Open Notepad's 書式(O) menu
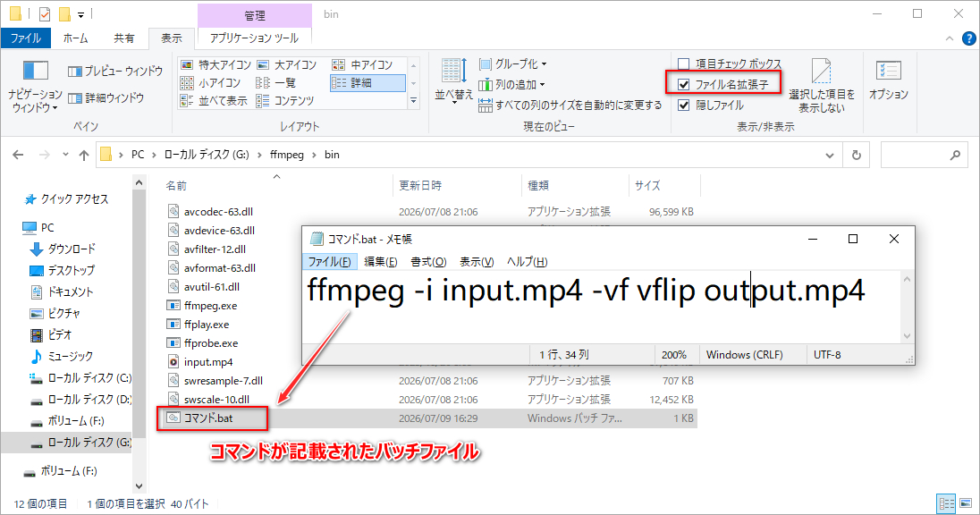The image size is (980, 515). pyautogui.click(x=428, y=262)
